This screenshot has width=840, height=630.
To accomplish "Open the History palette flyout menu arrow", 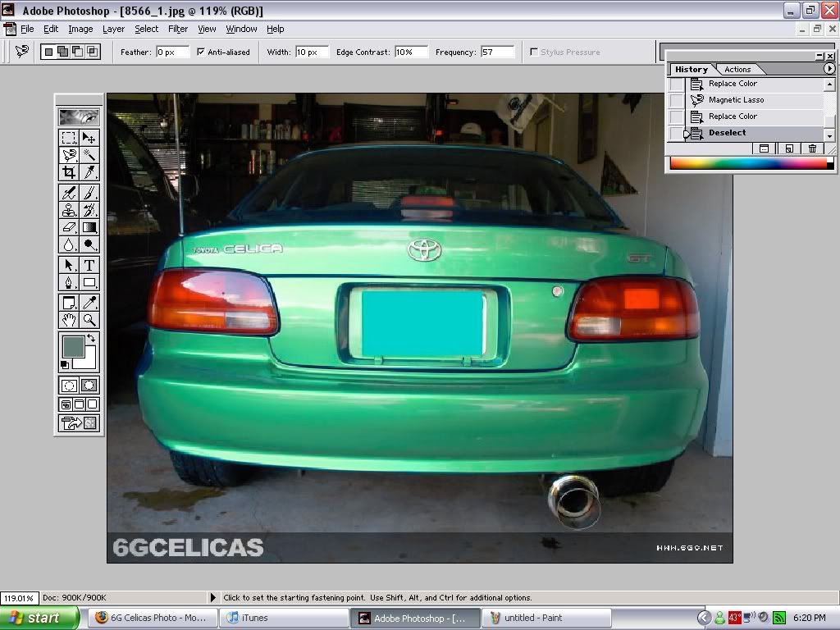I will (x=829, y=69).
